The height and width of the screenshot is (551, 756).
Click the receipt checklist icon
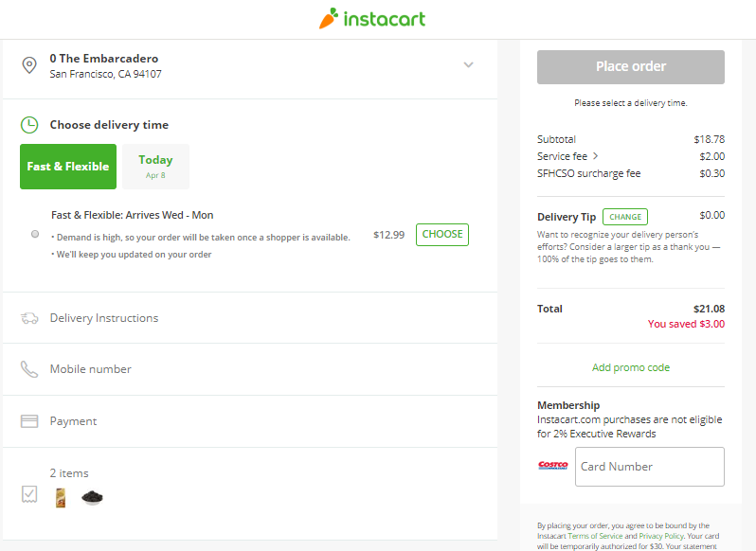click(x=29, y=494)
